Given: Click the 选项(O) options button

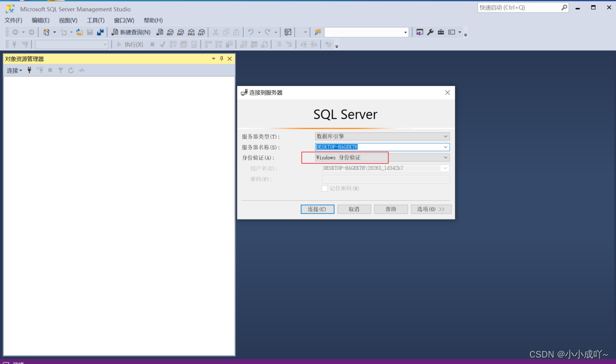Looking at the screenshot, I should [431, 209].
